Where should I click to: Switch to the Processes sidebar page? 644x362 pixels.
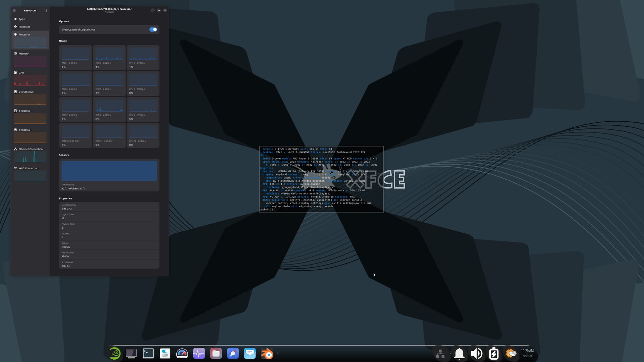pos(24,27)
